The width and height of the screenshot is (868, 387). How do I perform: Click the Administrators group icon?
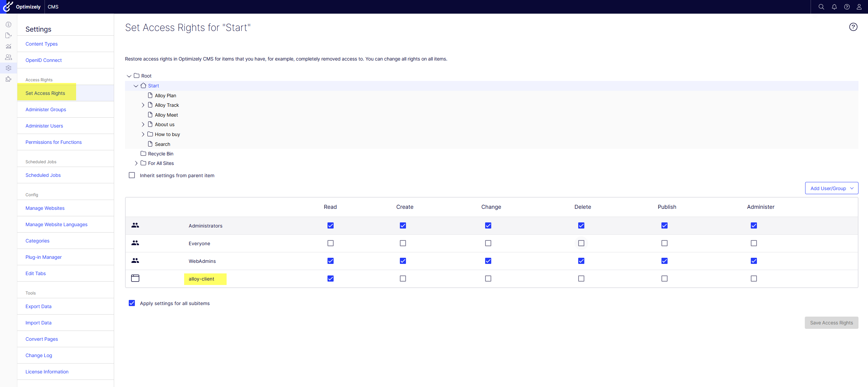pyautogui.click(x=135, y=225)
